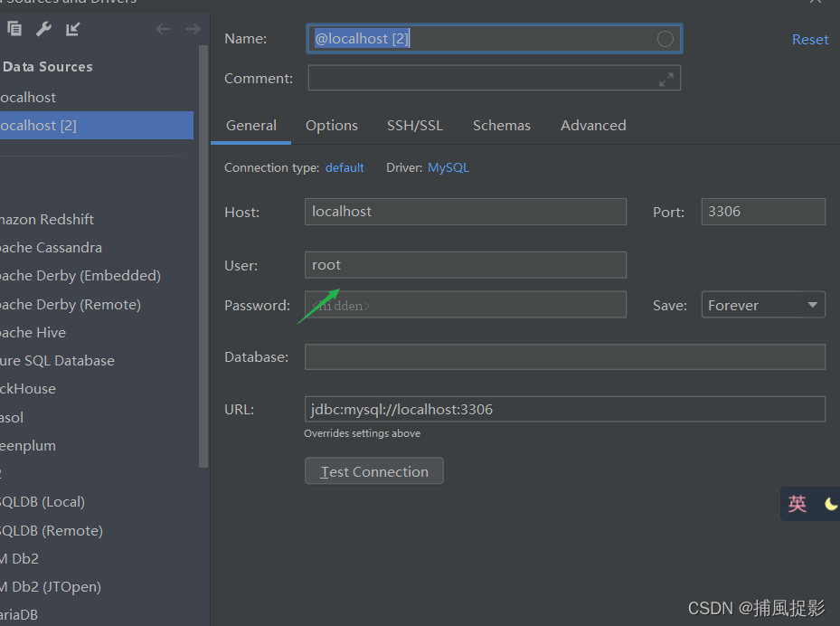Go forward with the right arrow
The height and width of the screenshot is (626, 840).
193,29
